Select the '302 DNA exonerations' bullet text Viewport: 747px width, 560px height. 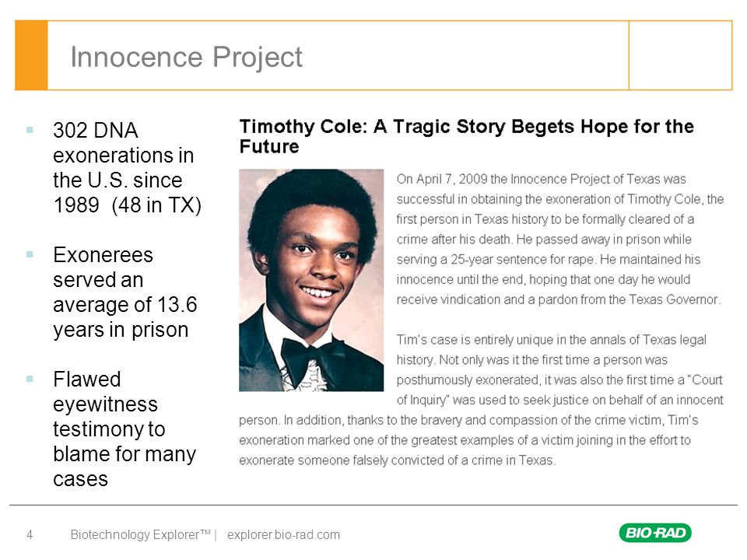[127, 168]
